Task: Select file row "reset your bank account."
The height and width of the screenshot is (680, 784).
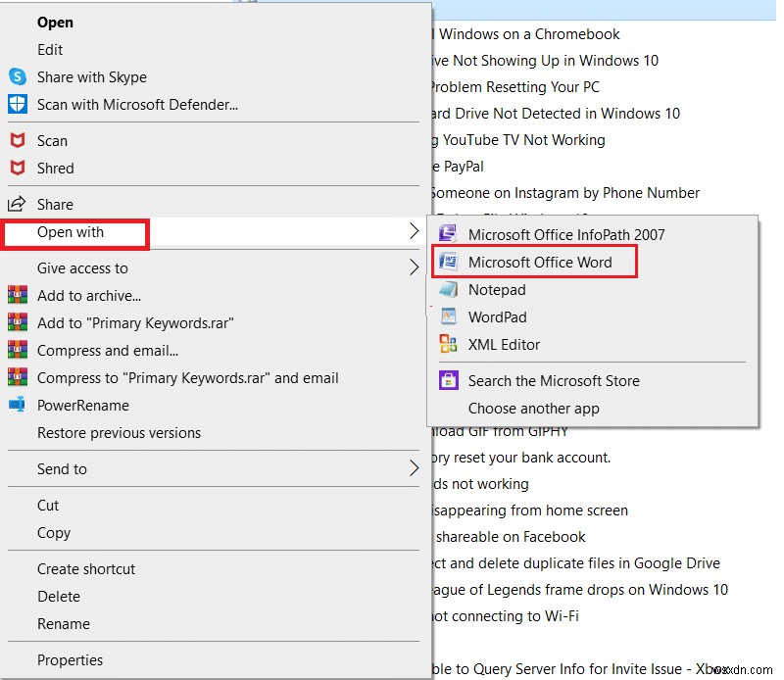Action: tap(521, 458)
